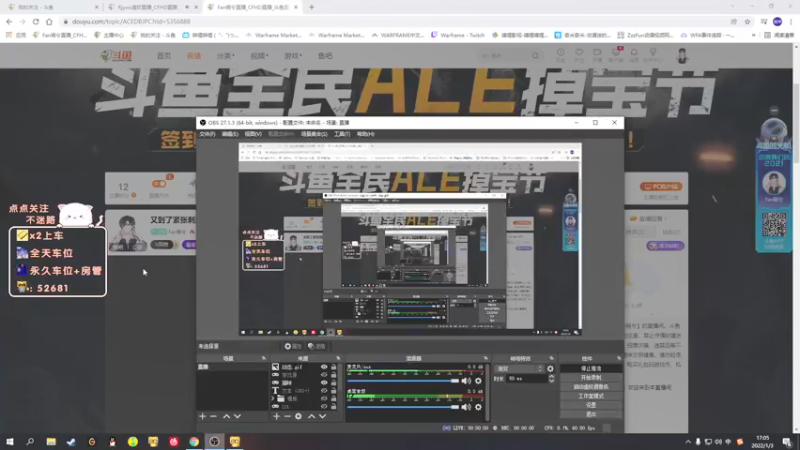Toggle visibility of the text (GDI+) source
Image resolution: width=800 pixels, height=450 pixels.
click(x=324, y=391)
